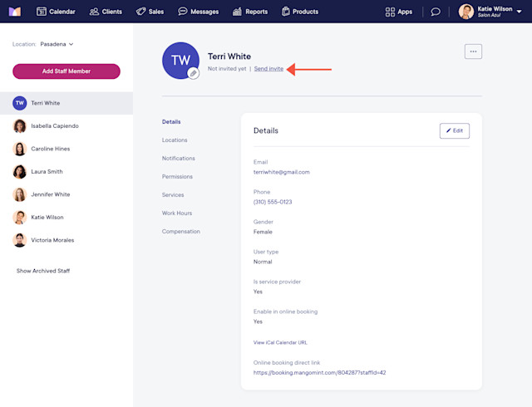Click Show Archived Staff
The height and width of the screenshot is (407, 532).
(x=43, y=271)
